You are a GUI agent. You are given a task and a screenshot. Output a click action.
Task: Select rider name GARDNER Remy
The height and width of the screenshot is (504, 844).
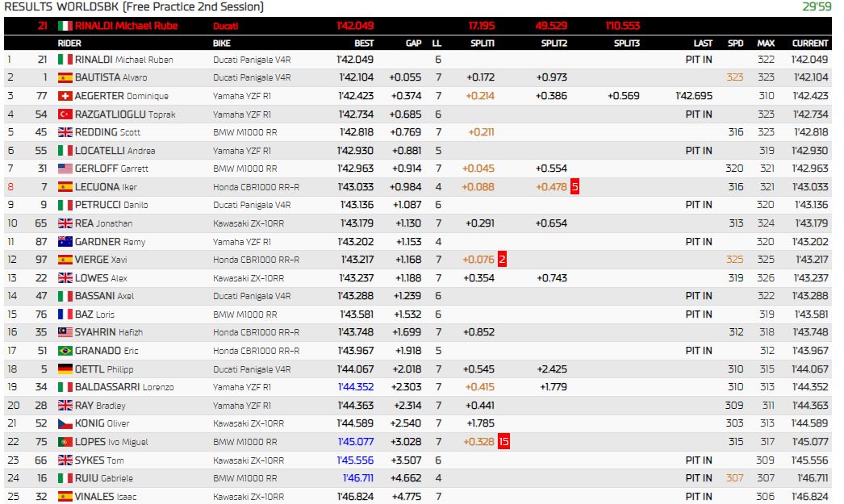(x=110, y=241)
